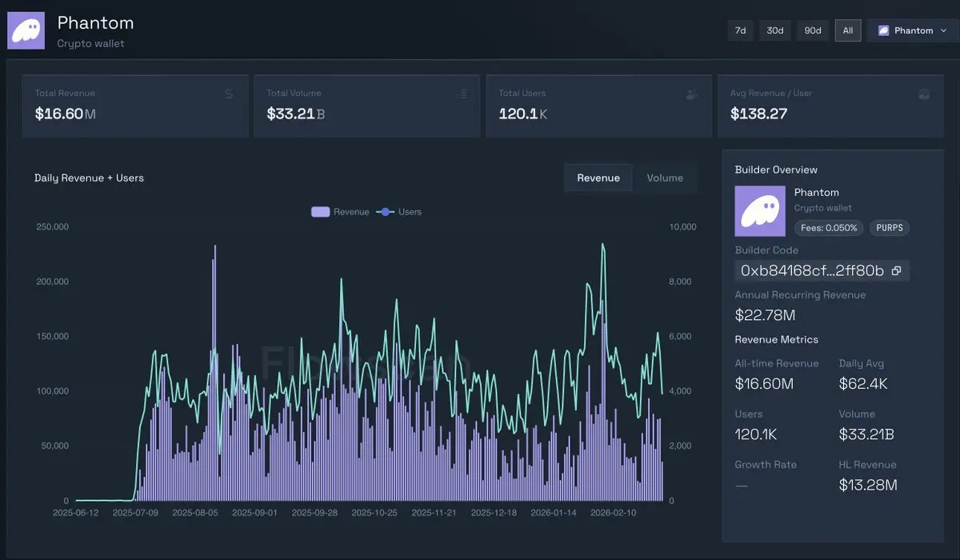Show all-time data with the All button
The image size is (960, 560).
click(847, 30)
